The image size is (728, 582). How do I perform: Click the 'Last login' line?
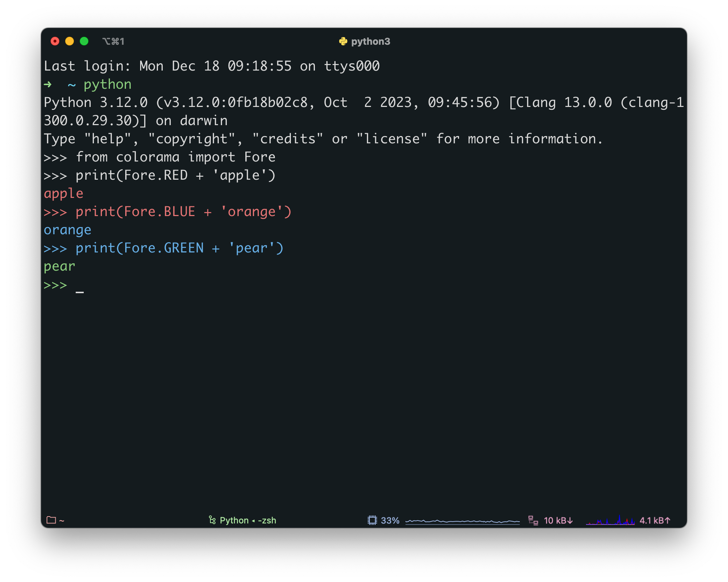pyautogui.click(x=211, y=66)
